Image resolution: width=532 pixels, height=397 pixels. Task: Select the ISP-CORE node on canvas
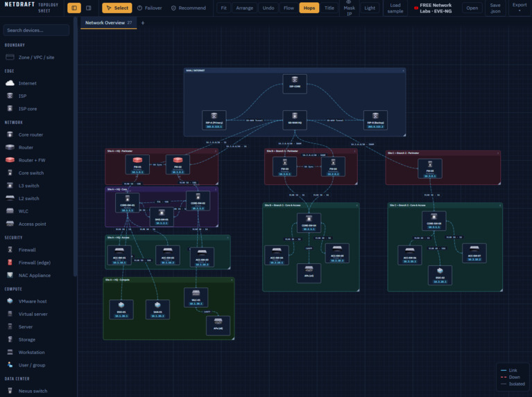tap(295, 84)
